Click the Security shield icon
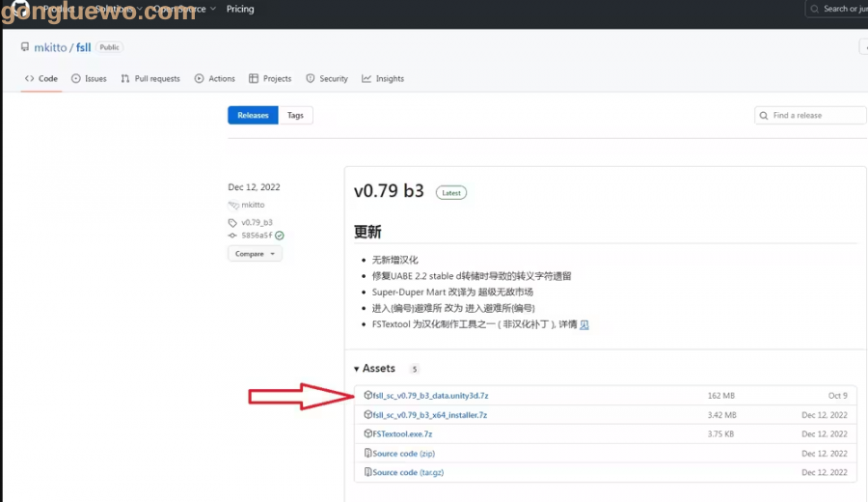This screenshot has height=502, width=868. tap(311, 79)
